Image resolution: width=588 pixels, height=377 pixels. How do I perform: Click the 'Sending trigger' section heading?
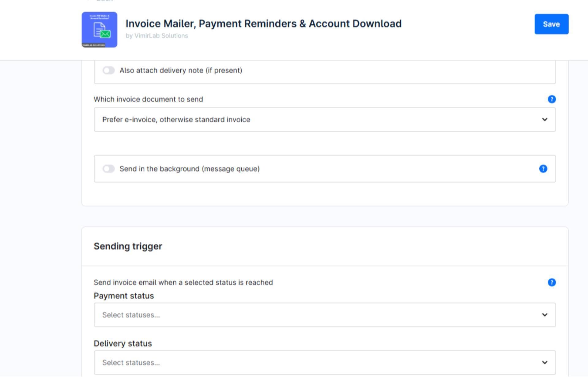pyautogui.click(x=128, y=246)
